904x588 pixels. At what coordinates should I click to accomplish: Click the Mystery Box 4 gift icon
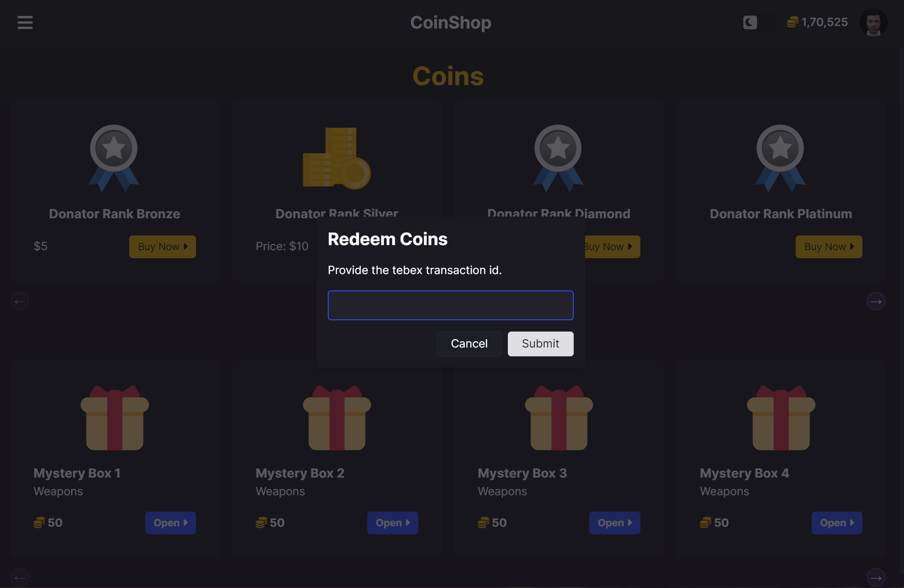pos(781,418)
